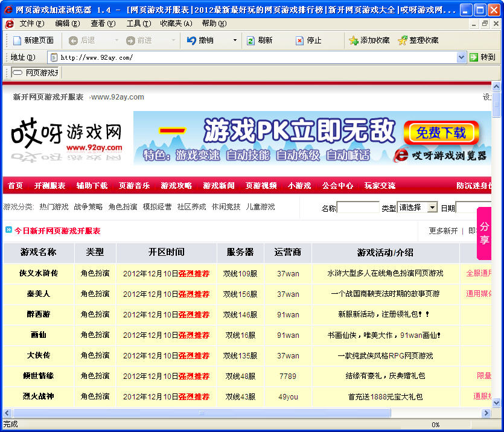Open 整理收藏 organize favorites icon
Viewport: 504px width, 432px height.
tap(403, 40)
